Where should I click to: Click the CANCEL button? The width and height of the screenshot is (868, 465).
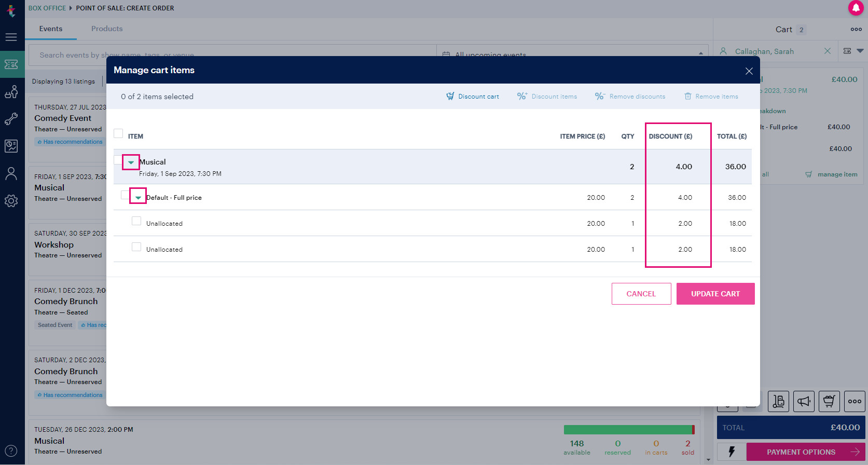point(641,294)
